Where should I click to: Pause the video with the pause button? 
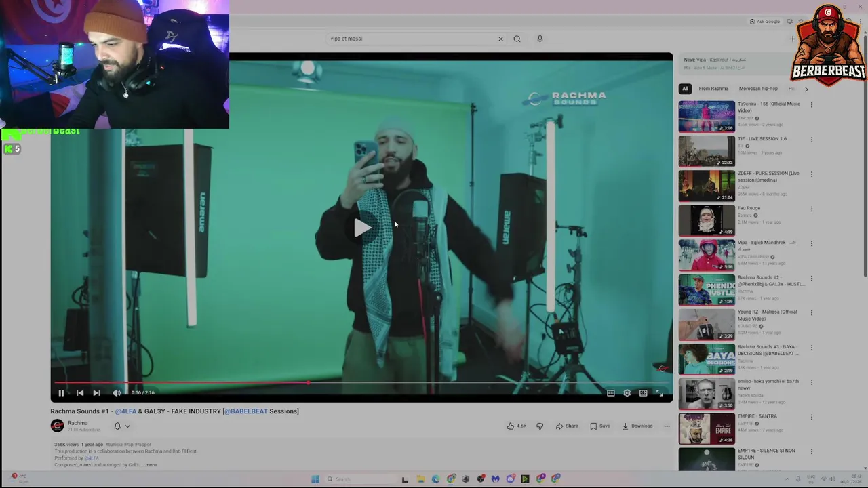point(61,392)
